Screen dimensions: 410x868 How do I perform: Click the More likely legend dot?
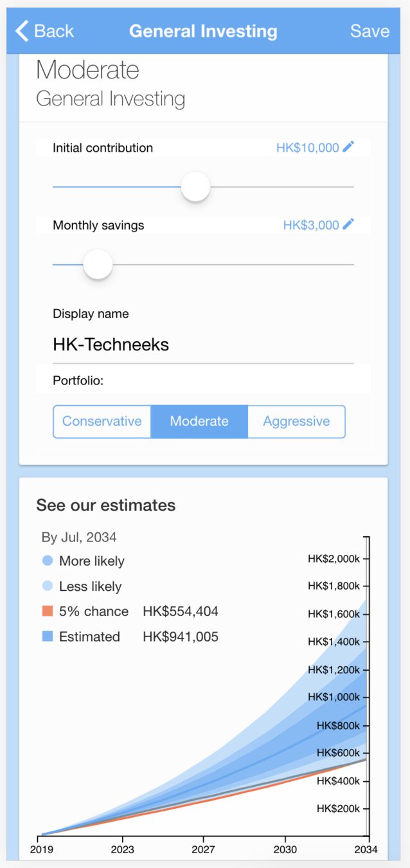47,561
